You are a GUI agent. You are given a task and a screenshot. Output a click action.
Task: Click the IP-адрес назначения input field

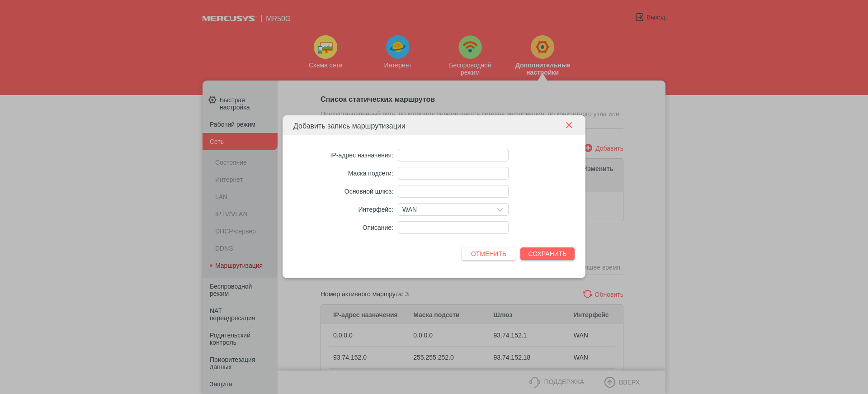click(453, 155)
